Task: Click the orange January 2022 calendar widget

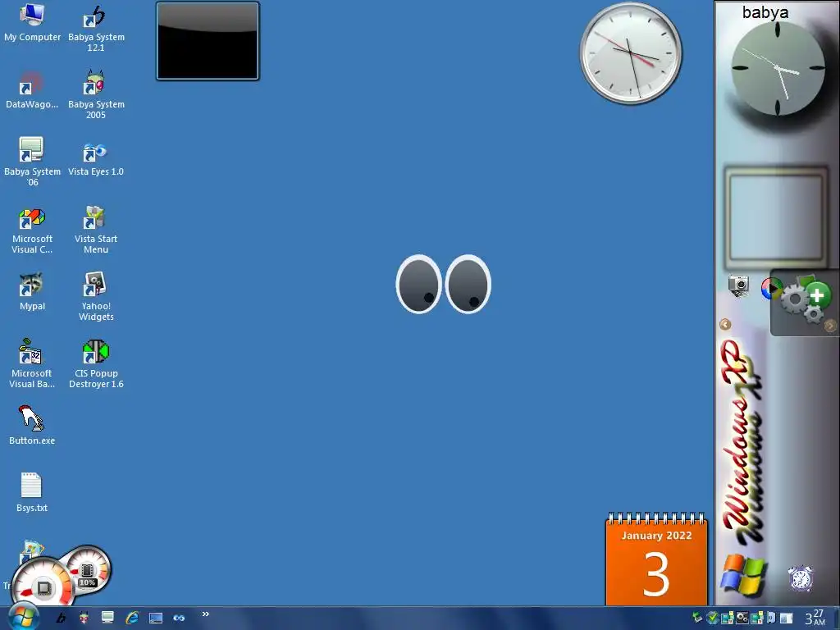Action: [x=656, y=559]
